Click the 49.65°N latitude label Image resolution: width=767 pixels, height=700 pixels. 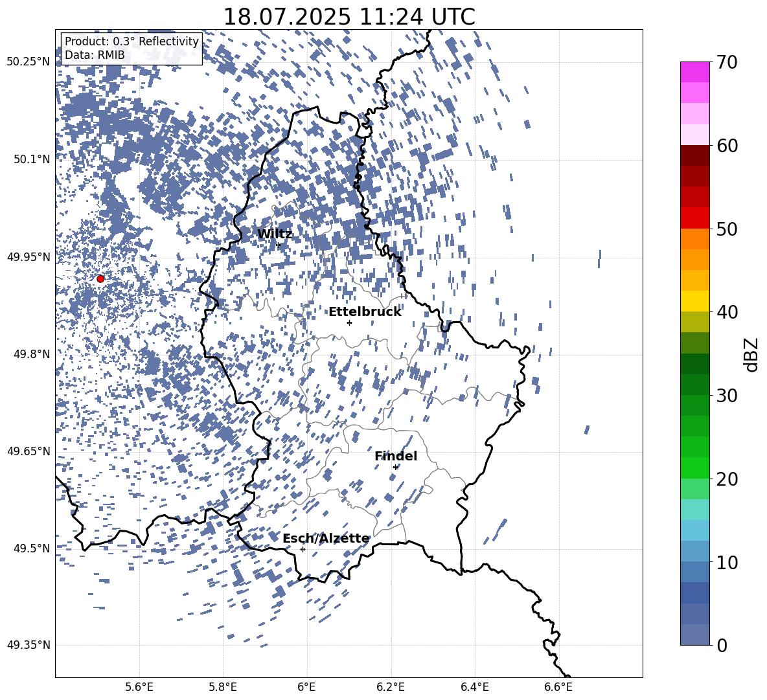click(29, 451)
